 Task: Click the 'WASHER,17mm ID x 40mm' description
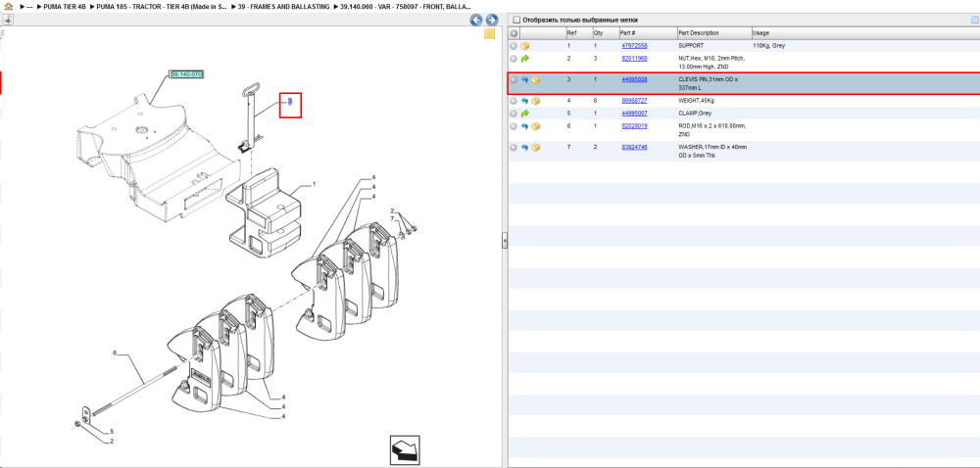pyautogui.click(x=712, y=147)
